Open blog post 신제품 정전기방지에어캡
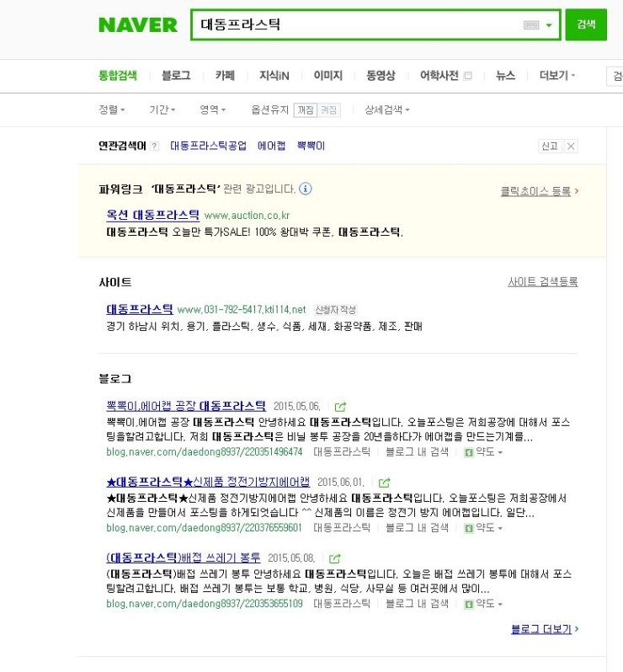The height and width of the screenshot is (672, 623). [208, 482]
